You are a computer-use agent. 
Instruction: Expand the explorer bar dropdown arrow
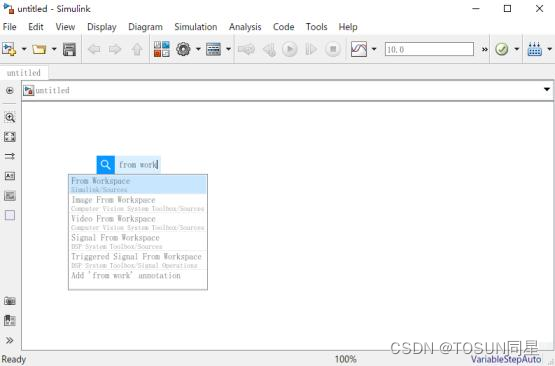coord(547,90)
